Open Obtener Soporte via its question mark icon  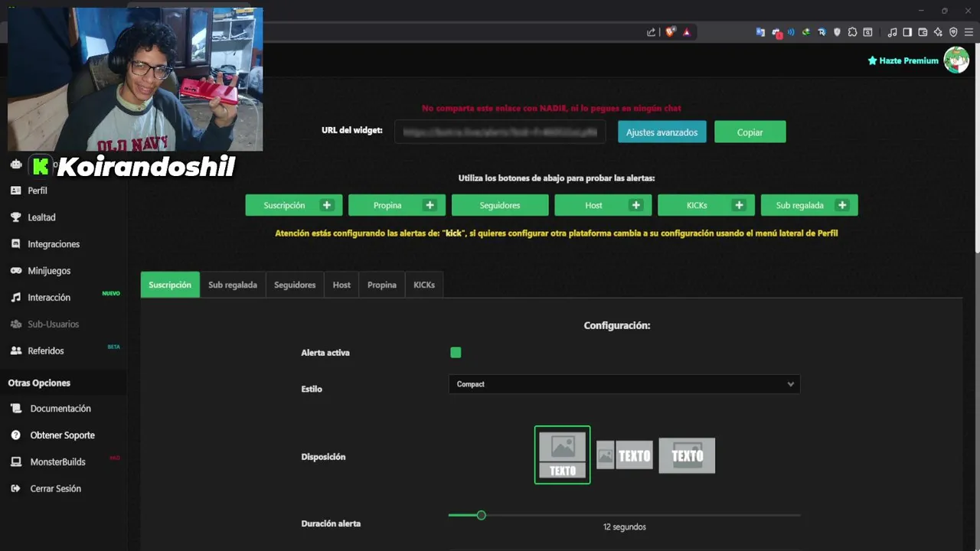point(16,435)
